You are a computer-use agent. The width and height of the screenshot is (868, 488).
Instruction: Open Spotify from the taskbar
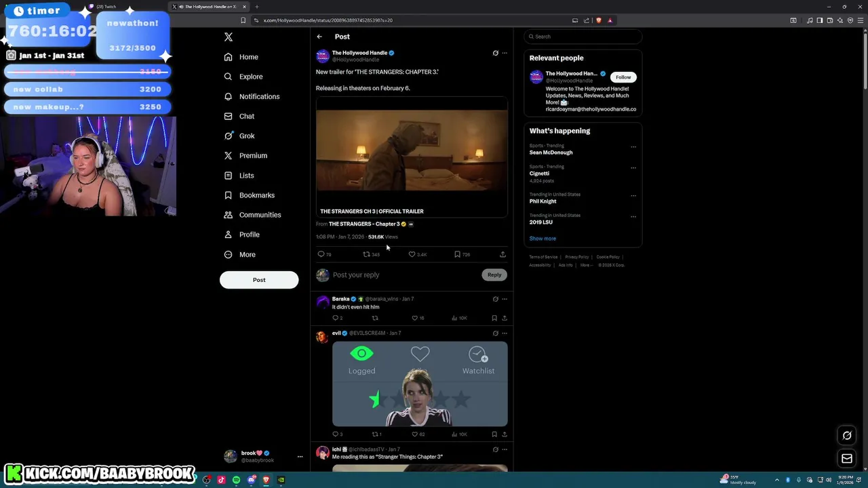[x=236, y=480]
